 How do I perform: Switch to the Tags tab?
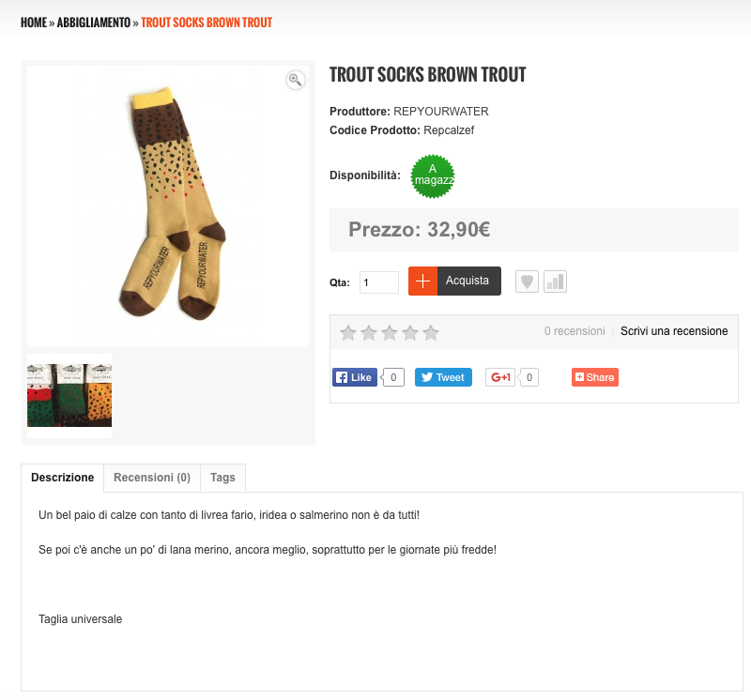point(222,478)
